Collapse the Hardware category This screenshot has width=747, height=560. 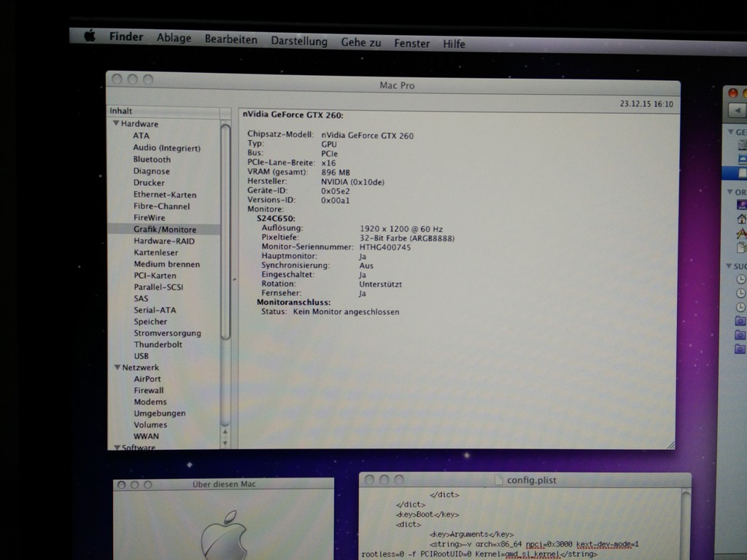tap(116, 122)
